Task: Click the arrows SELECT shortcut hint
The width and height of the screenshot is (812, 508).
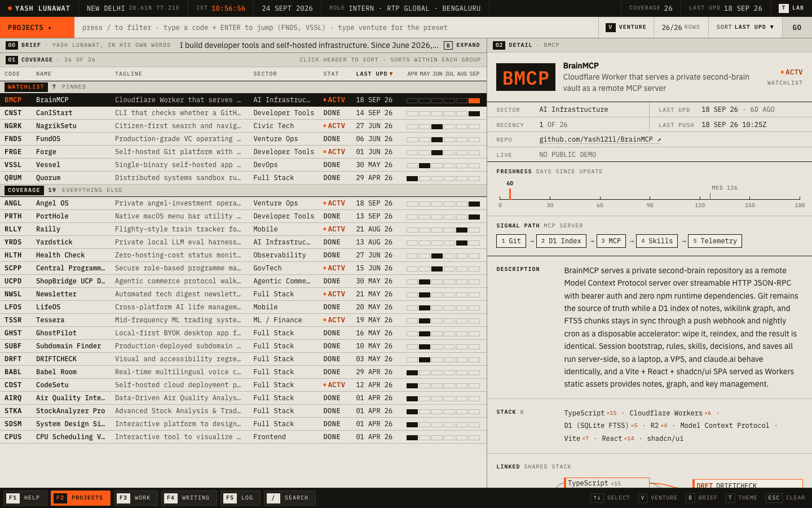Action: click(610, 498)
